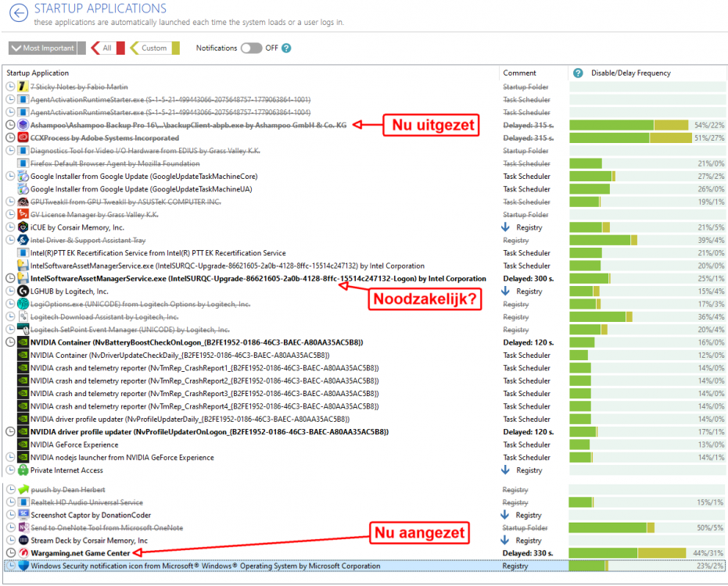Viewport: 728px width, 586px height.
Task: Toggle delay clock for Ashampoo Backup Pro
Action: [x=10, y=125]
